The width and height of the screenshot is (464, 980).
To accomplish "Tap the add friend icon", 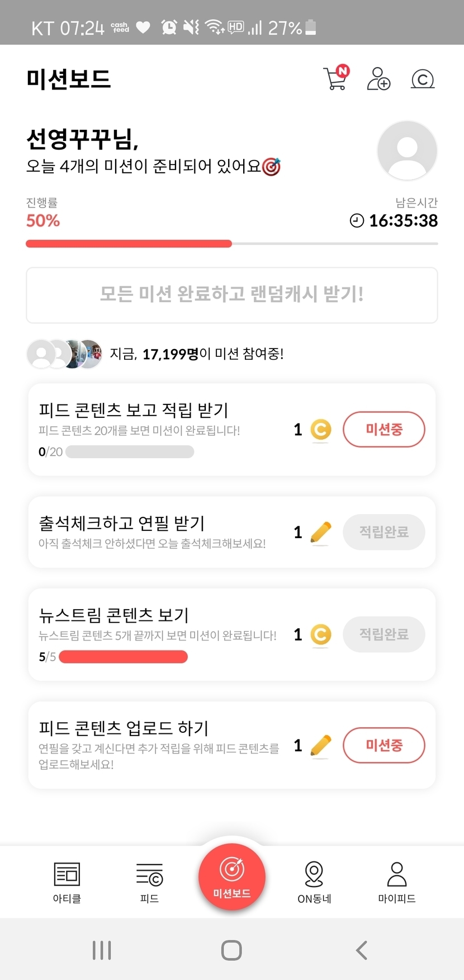I will (378, 78).
